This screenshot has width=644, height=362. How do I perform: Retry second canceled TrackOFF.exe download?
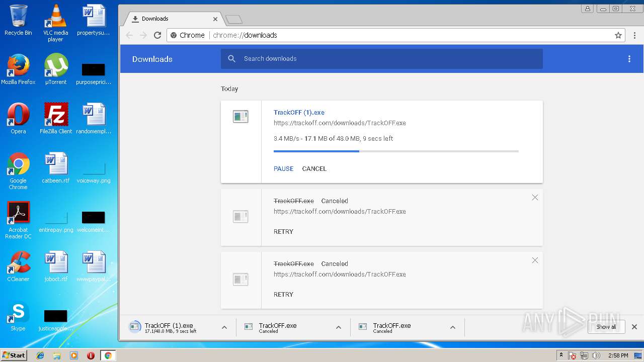pyautogui.click(x=283, y=295)
